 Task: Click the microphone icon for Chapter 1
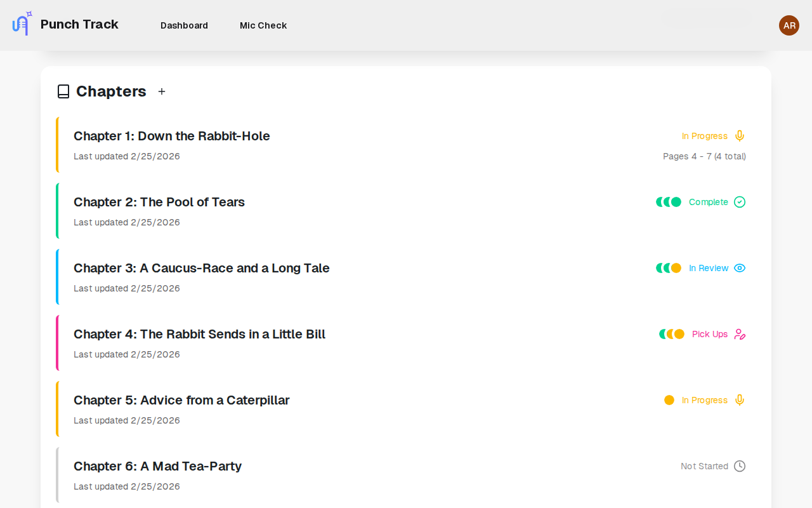[x=739, y=135]
